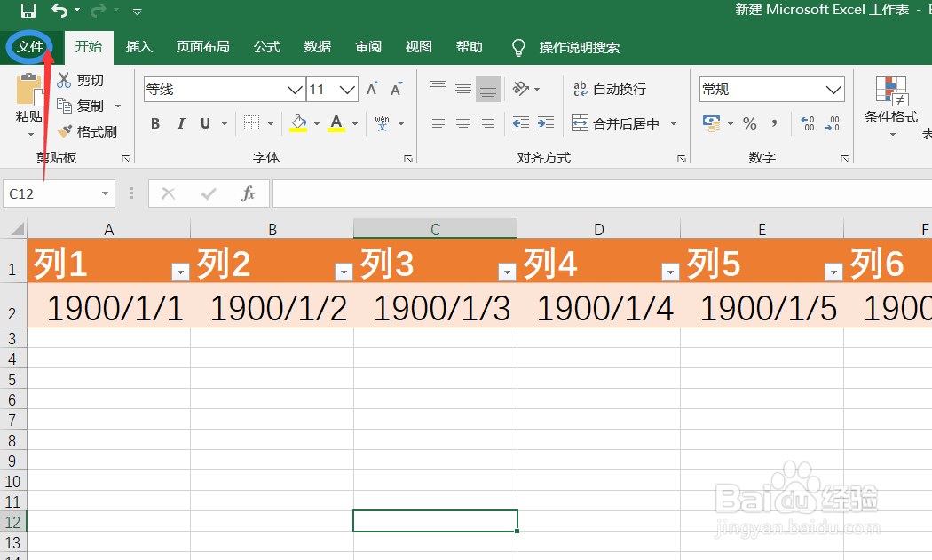Toggle bold formatting with the B button
Screen dimensions: 932x560
[x=155, y=123]
